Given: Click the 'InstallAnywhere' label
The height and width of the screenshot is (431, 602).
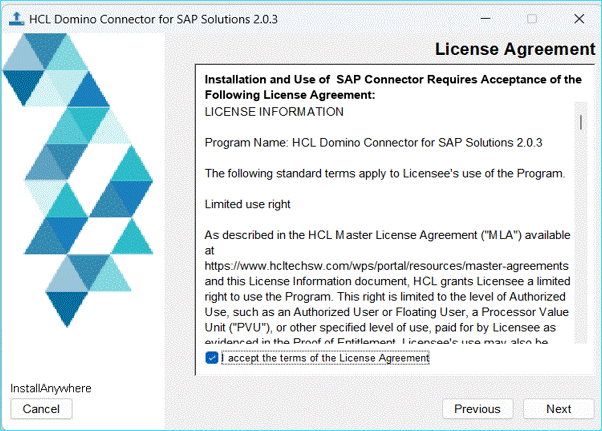Looking at the screenshot, I should [51, 388].
